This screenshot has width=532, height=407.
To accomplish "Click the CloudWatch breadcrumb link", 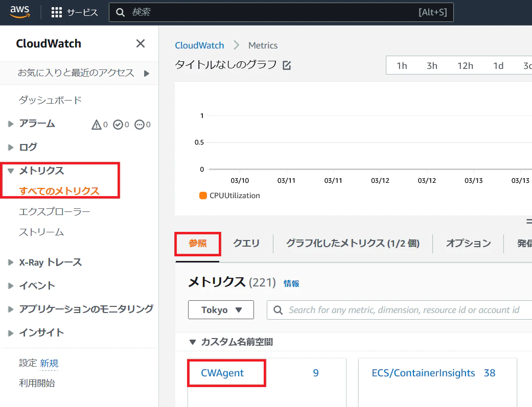I will tap(199, 45).
